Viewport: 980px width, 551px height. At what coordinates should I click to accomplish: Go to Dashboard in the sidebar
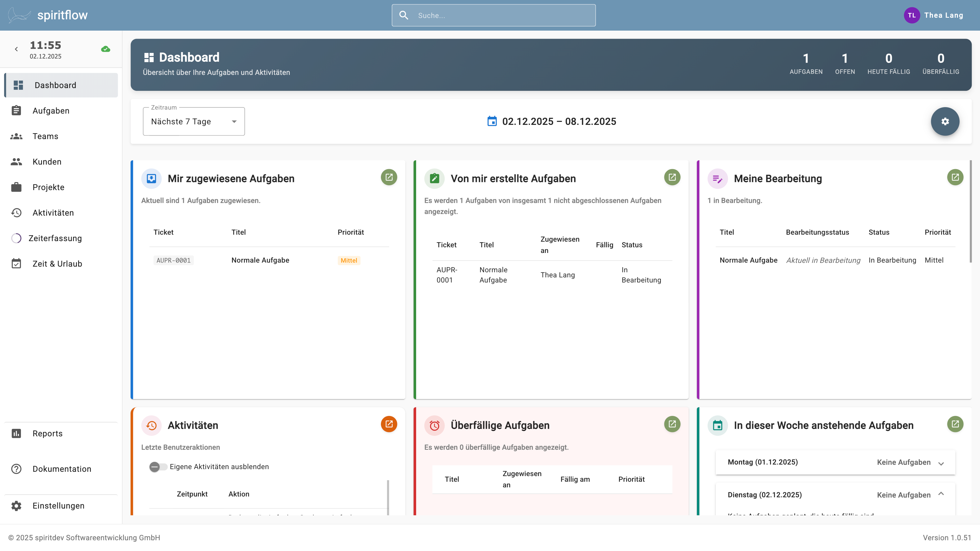61,85
